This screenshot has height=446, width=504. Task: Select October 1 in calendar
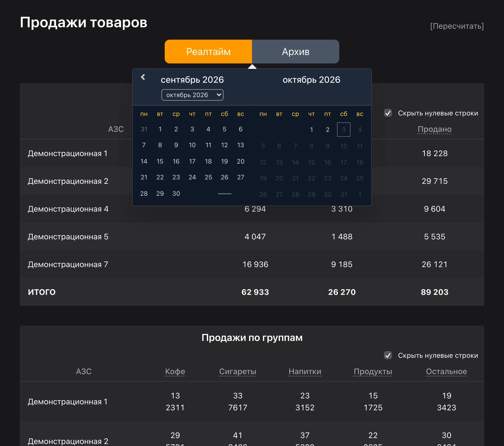(x=312, y=130)
